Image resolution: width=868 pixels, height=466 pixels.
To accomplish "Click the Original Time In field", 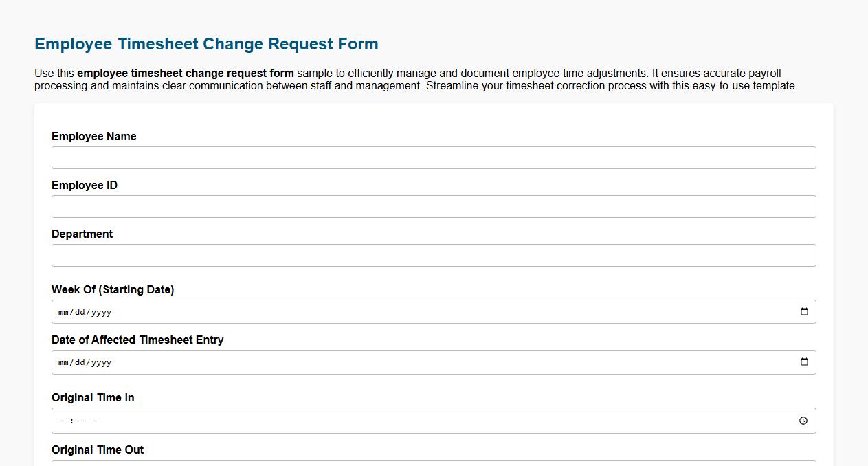I will [412, 421].
